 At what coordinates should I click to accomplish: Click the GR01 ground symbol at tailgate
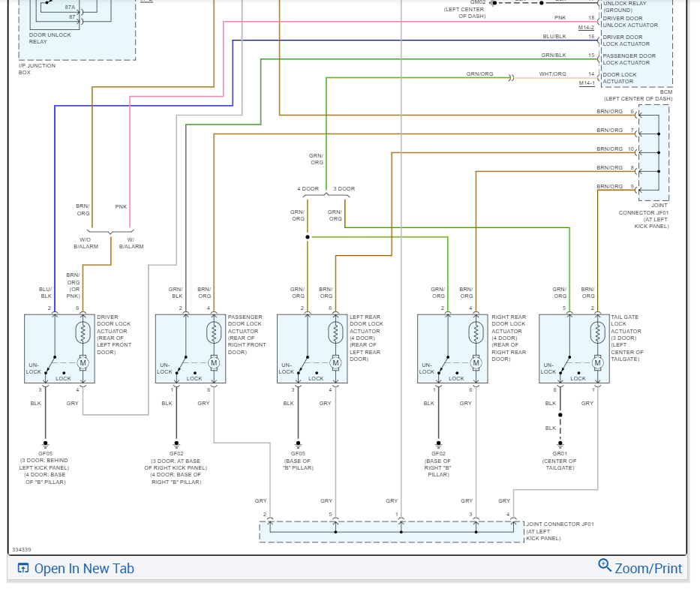point(560,445)
